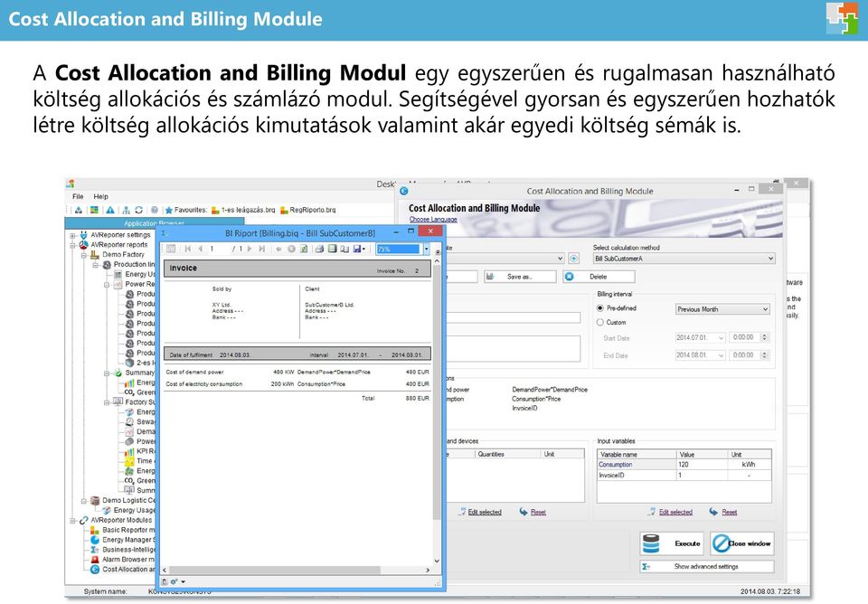
Task: Open the zoom percentage dropdown in BI Riport
Action: pyautogui.click(x=426, y=250)
